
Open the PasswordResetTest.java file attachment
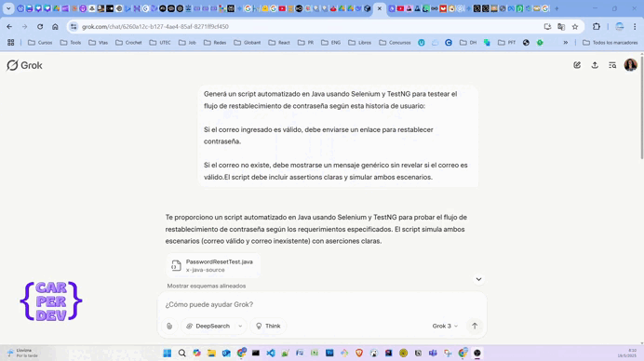[213, 265]
